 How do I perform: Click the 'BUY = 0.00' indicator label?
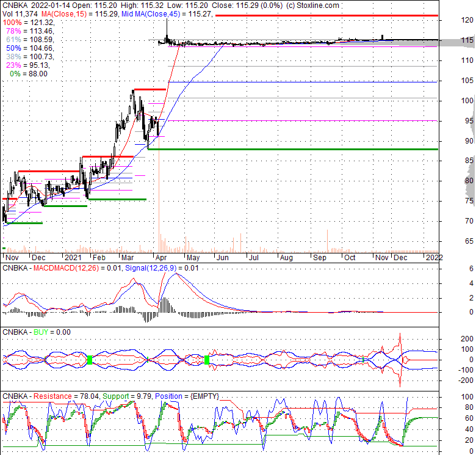(x=52, y=332)
